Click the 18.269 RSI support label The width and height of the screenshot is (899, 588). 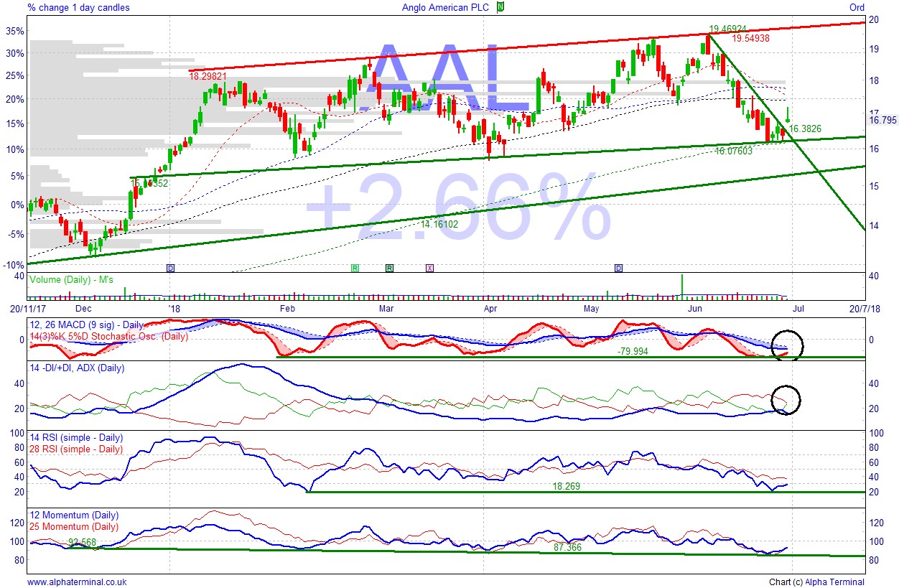point(567,486)
